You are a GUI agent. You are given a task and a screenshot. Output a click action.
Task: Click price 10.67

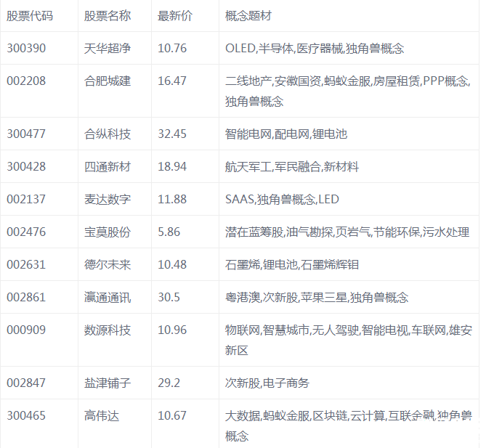pos(172,416)
